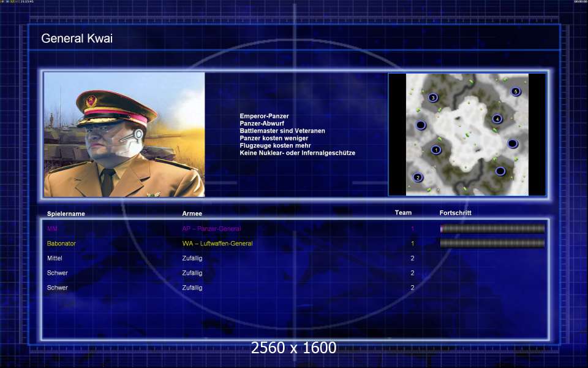The width and height of the screenshot is (588, 368).
Task: Click start position marker 1 on minimap
Action: (x=435, y=150)
